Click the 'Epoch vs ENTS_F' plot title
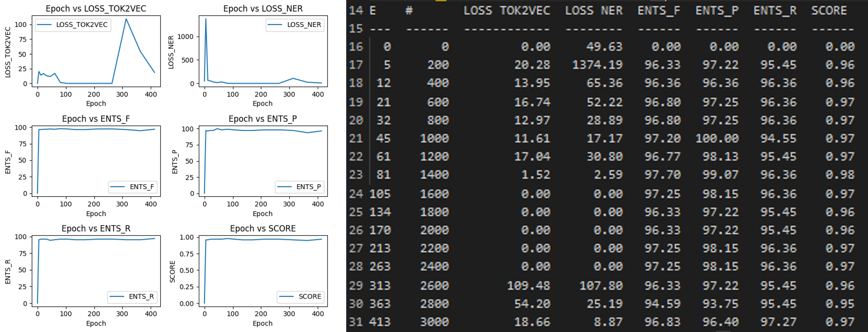 96,119
